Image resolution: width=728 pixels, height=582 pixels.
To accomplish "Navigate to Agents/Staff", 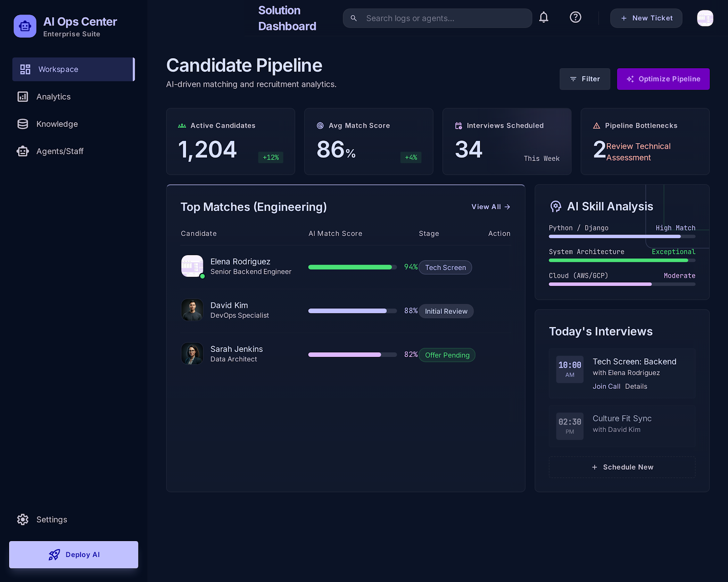I will click(x=74, y=151).
